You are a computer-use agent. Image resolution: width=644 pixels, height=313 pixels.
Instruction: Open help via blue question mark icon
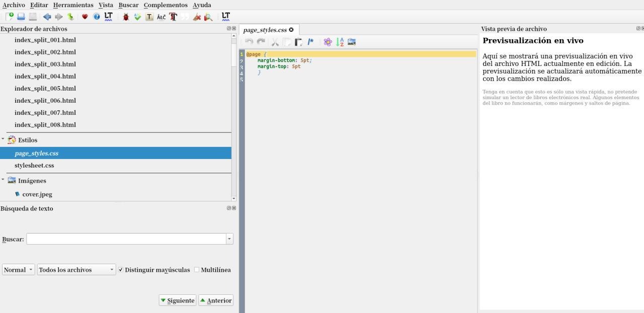point(97,17)
